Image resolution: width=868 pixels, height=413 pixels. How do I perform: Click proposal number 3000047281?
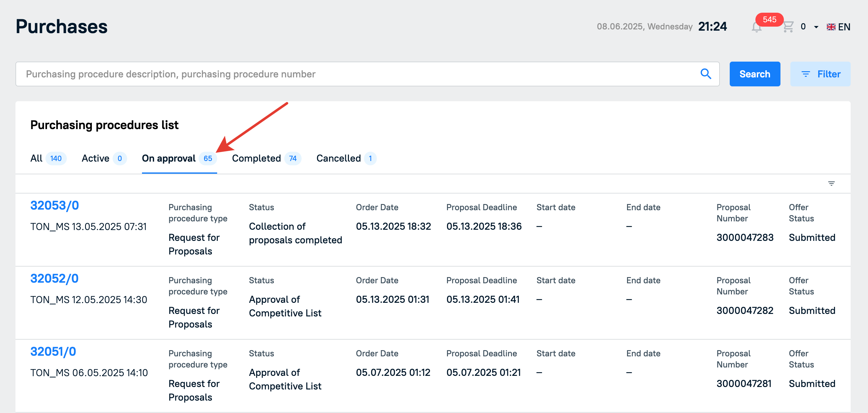[x=744, y=384]
